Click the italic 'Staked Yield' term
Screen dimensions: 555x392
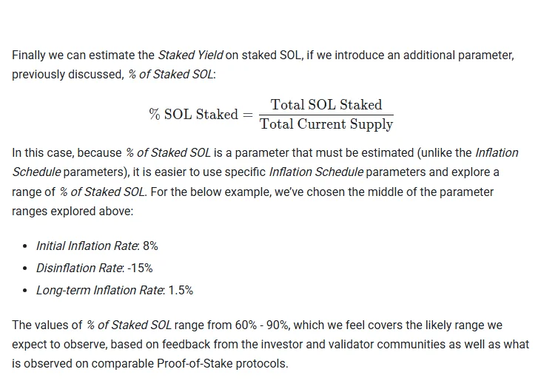(x=190, y=55)
